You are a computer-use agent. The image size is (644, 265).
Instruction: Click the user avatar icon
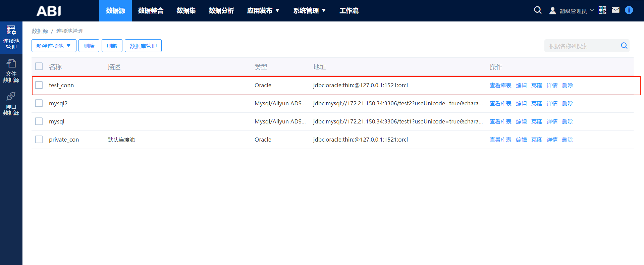click(x=552, y=11)
